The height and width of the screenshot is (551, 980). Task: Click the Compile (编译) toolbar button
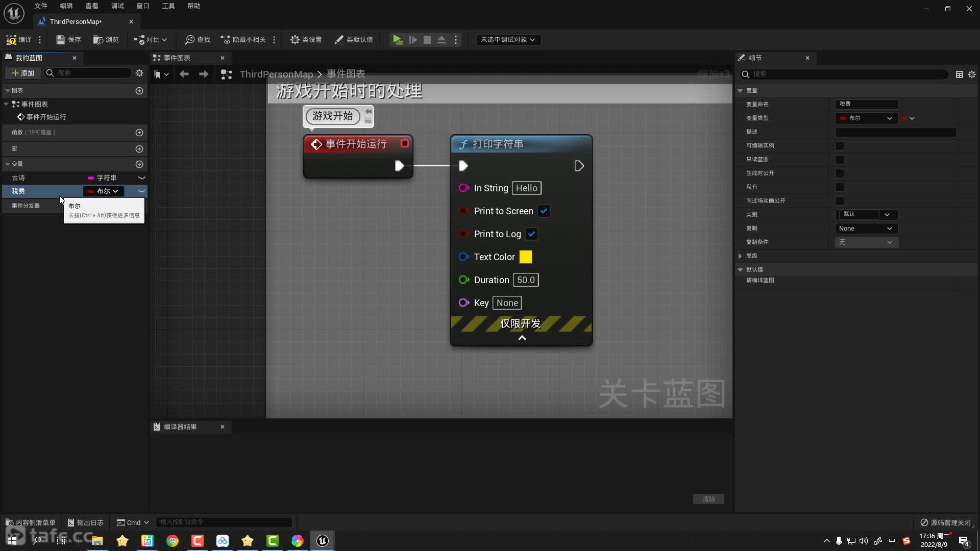click(19, 40)
